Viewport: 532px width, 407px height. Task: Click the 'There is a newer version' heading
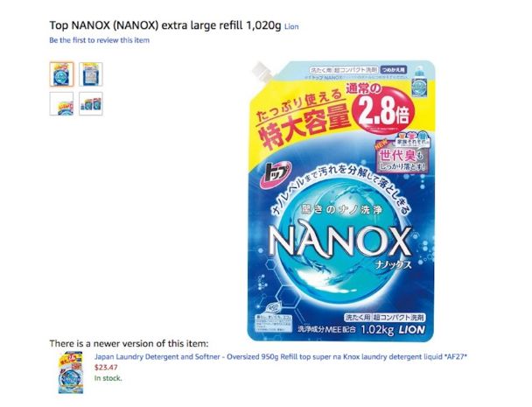(x=129, y=343)
